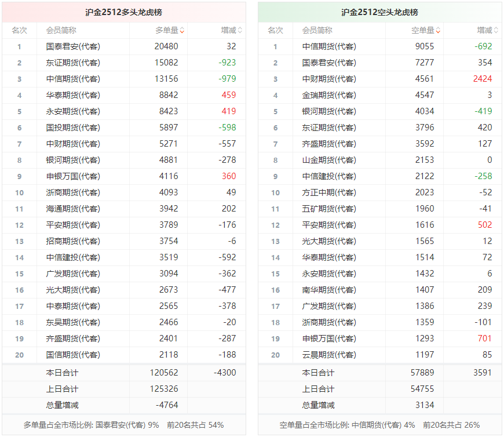This screenshot has width=504, height=437.
Task: Click 多单量占全市场比例 footer text
Action: coord(123,425)
